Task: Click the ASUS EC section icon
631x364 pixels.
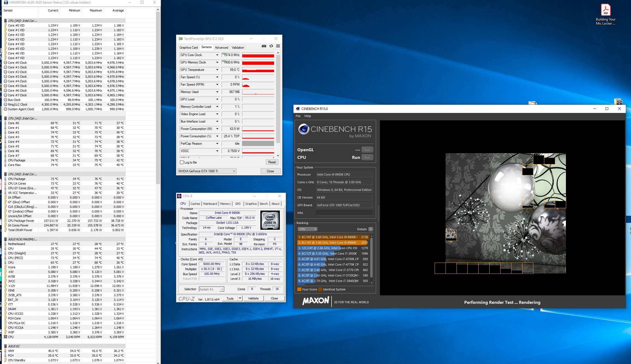Action: pos(5,346)
